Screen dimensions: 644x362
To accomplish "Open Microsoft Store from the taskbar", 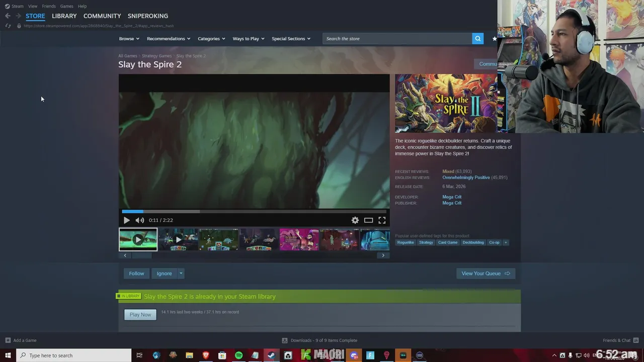I will point(222,355).
